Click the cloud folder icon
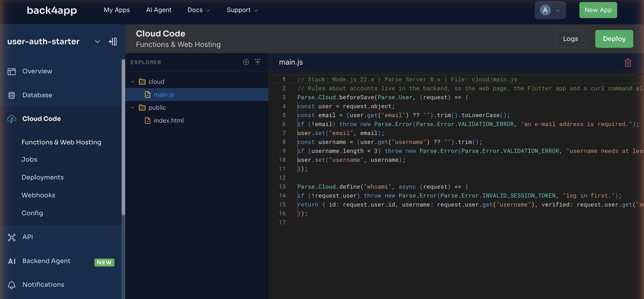Screen dimensions: 644x299 pyautogui.click(x=142, y=82)
